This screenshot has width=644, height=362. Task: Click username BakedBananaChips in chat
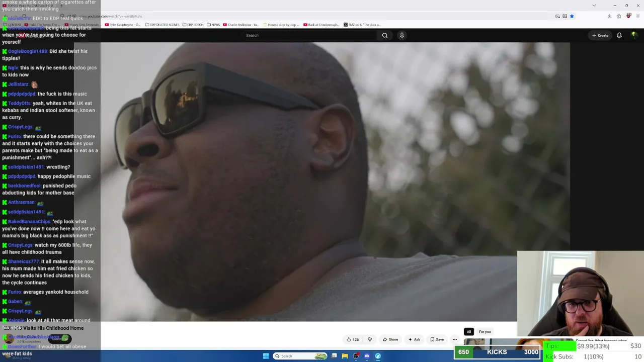29,222
